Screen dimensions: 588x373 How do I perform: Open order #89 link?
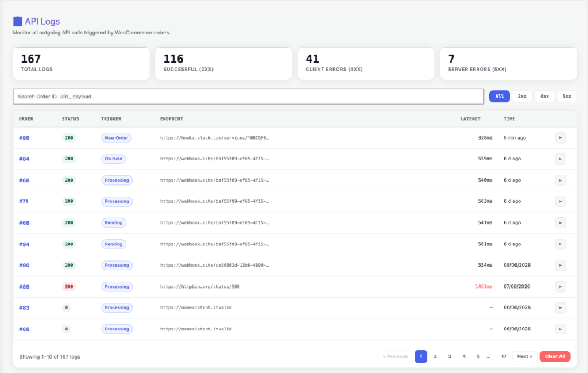tap(24, 287)
